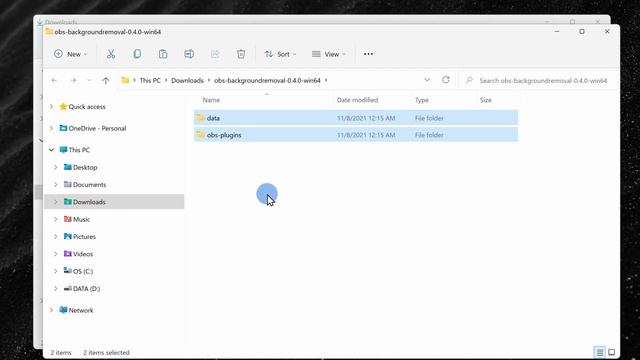Image resolution: width=640 pixels, height=360 pixels.
Task: Go up one folder level arrow
Action: coord(106,80)
